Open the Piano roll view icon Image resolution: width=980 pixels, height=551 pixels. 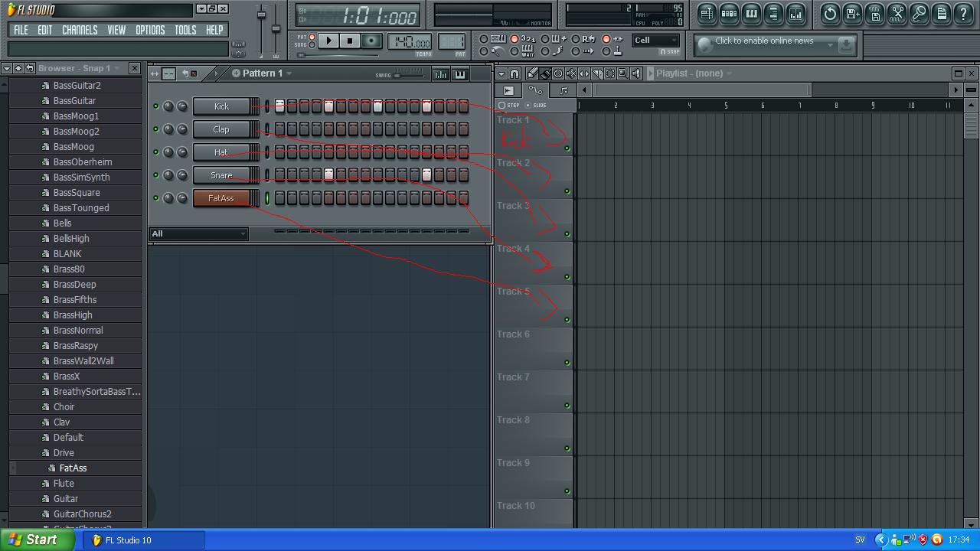click(x=752, y=14)
